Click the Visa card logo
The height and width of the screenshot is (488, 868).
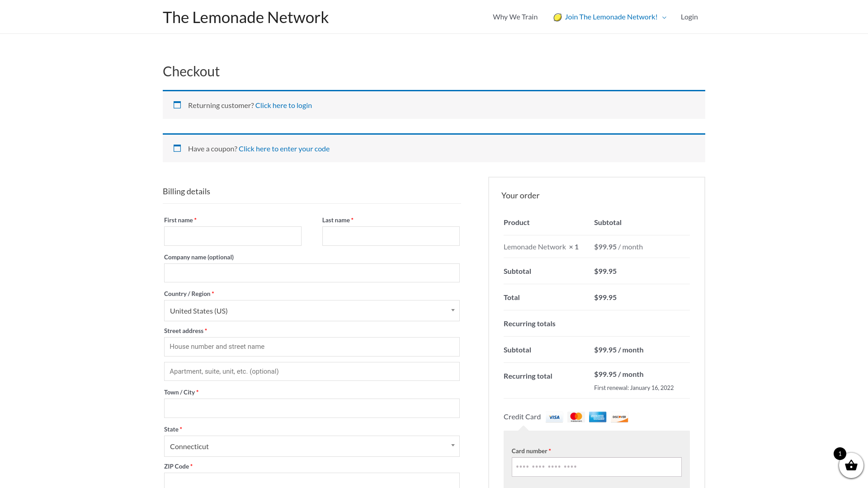click(x=554, y=417)
